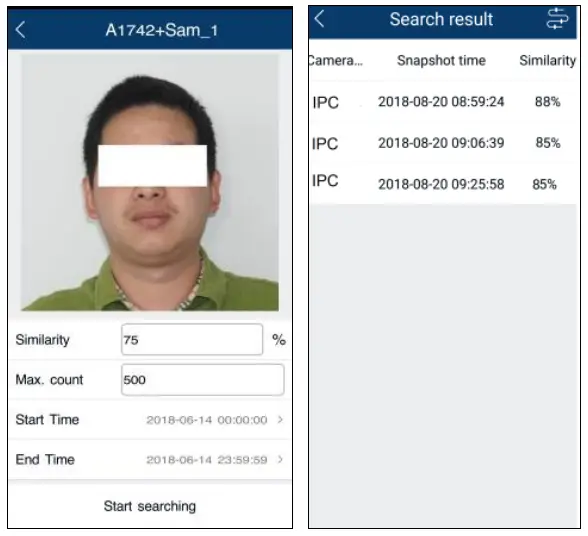The height and width of the screenshot is (536, 588).
Task: Tap the Start searching button
Action: (150, 506)
